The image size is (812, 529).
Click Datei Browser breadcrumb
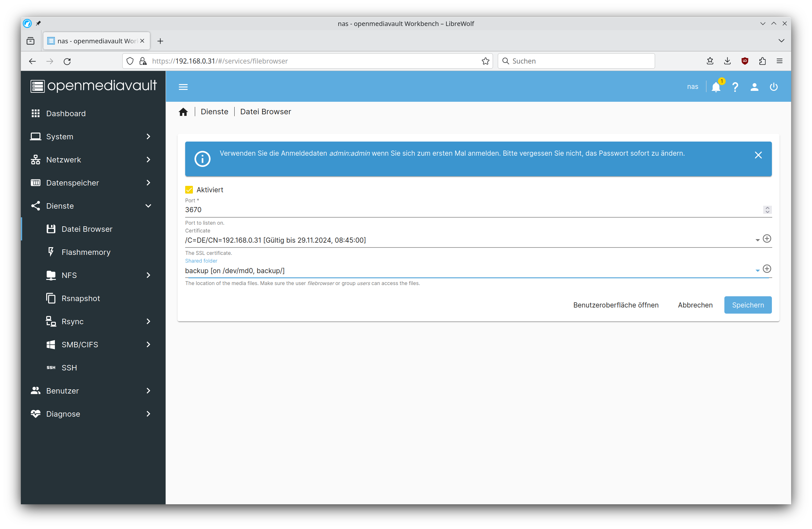(x=265, y=112)
